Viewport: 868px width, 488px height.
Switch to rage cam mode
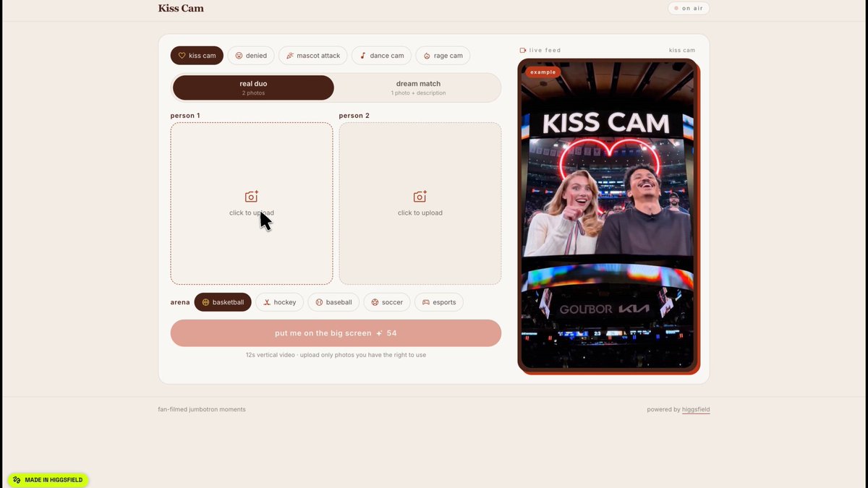[x=443, y=56]
